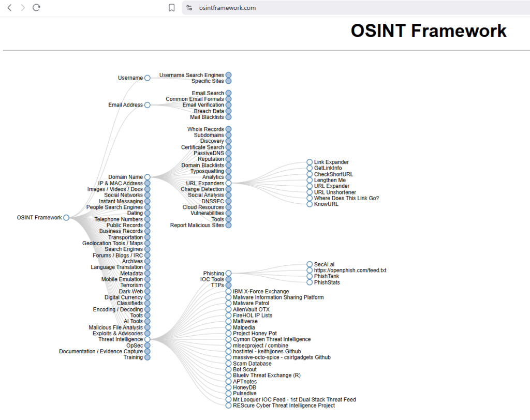Expand the Dark Web node
The height and width of the screenshot is (420, 530).
pos(148,292)
